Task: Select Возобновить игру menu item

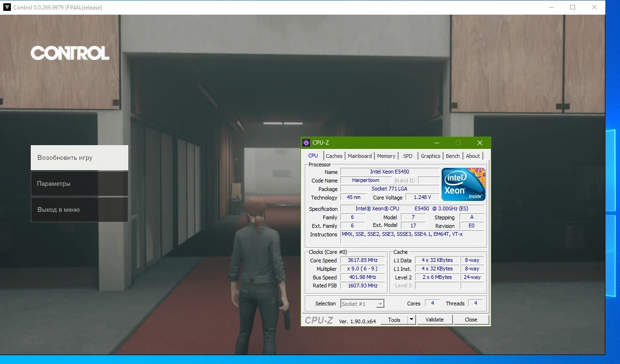Action: point(80,157)
